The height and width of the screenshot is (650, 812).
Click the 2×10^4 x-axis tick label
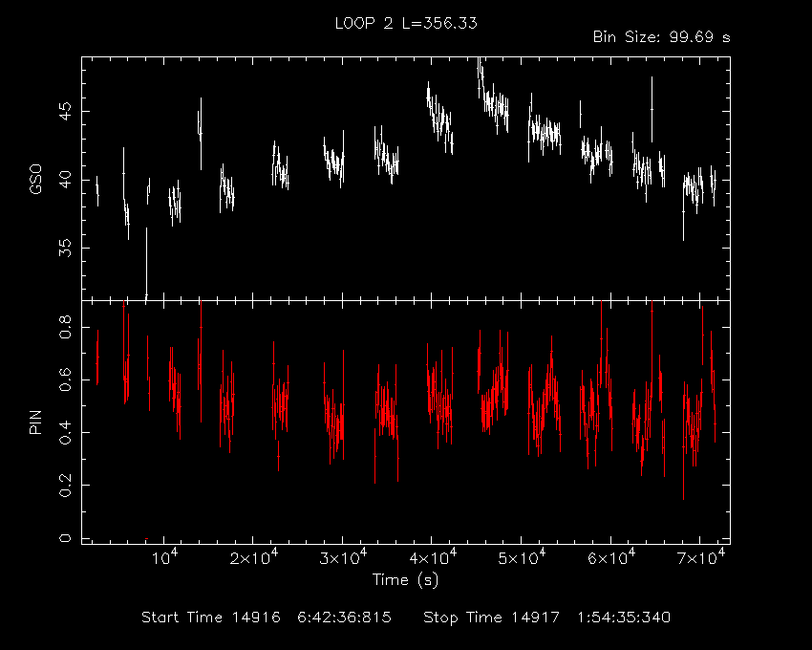point(254,557)
